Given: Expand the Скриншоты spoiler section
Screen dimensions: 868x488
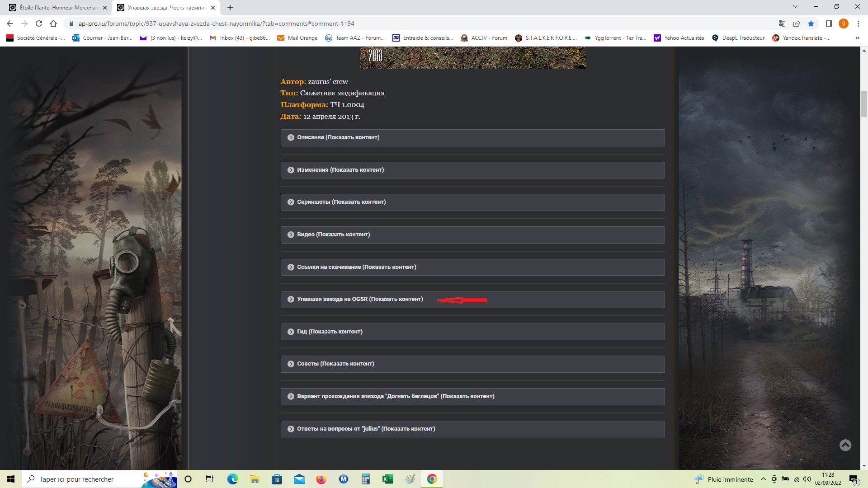Looking at the screenshot, I should [341, 202].
